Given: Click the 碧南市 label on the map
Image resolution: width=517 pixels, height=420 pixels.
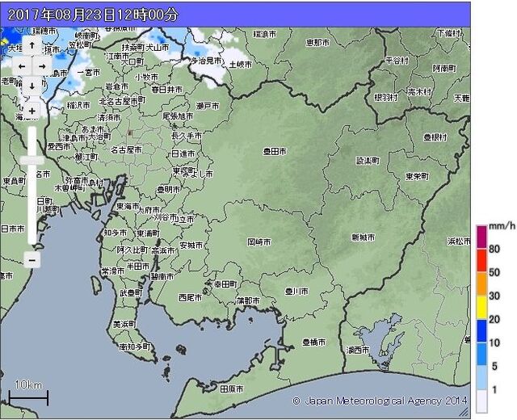Looking at the screenshot, I should point(162,276).
